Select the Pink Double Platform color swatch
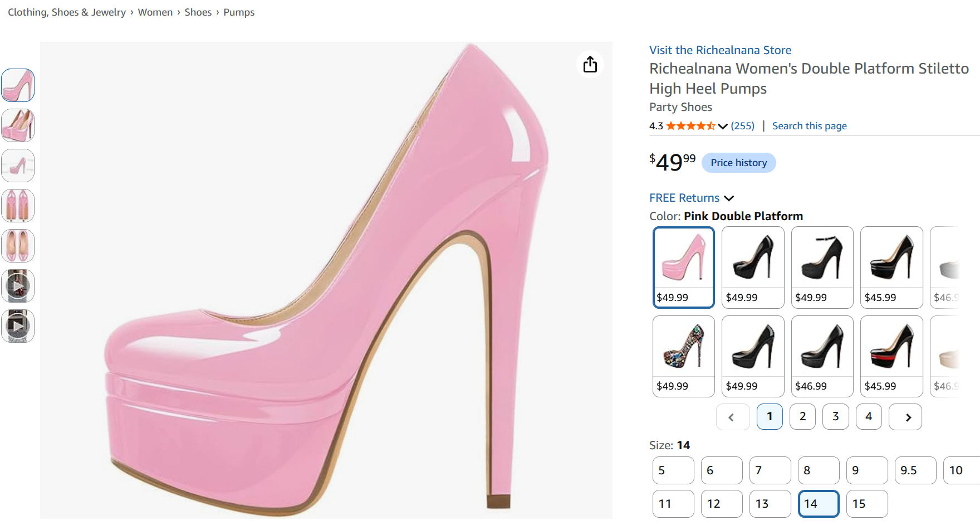Image resolution: width=980 pixels, height=525 pixels. (684, 268)
